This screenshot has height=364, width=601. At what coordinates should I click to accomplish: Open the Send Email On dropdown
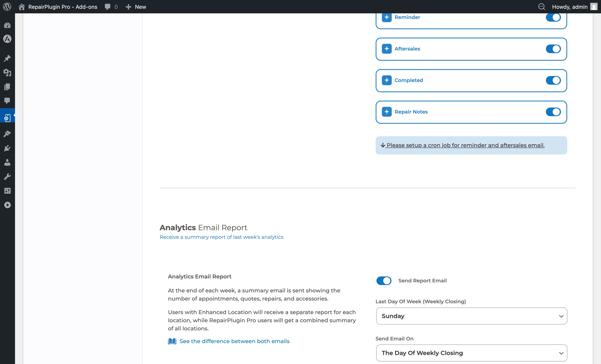point(471,353)
